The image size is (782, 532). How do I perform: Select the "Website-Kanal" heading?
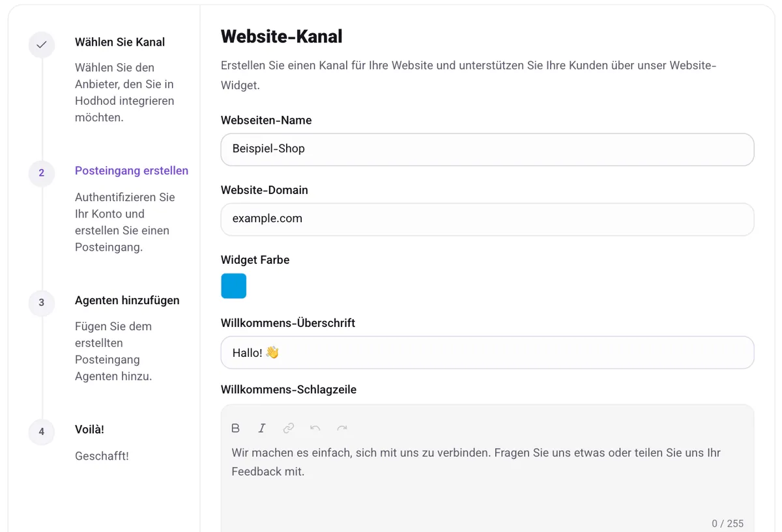pos(282,36)
